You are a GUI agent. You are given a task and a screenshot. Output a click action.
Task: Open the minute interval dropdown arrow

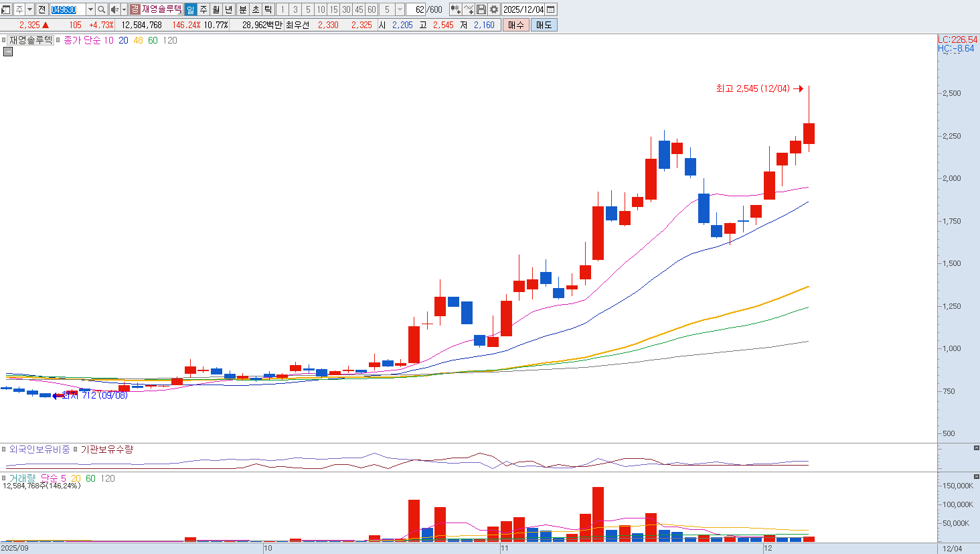(x=400, y=9)
